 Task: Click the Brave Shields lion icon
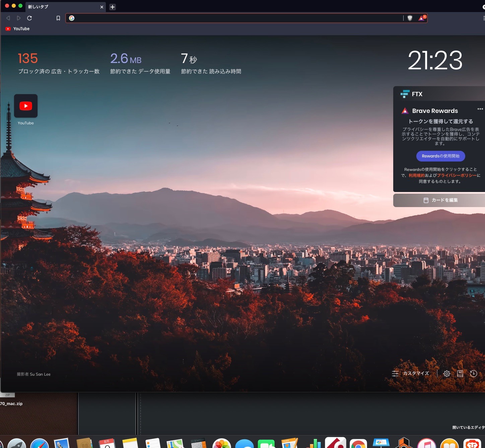point(410,18)
